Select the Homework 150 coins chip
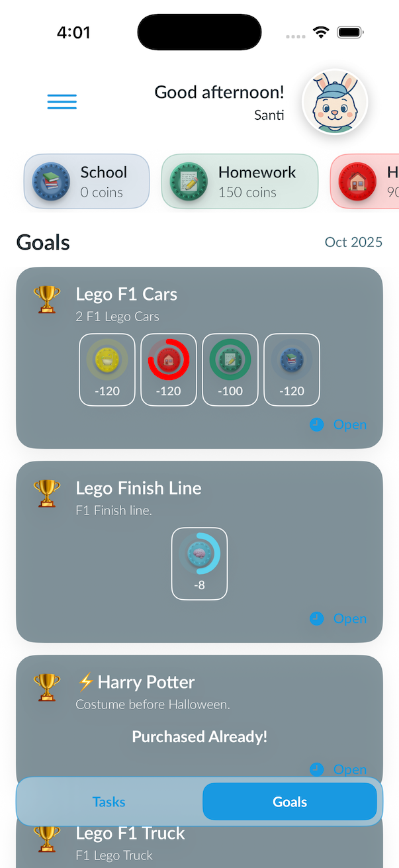Screen dimensions: 399x868 (240, 181)
